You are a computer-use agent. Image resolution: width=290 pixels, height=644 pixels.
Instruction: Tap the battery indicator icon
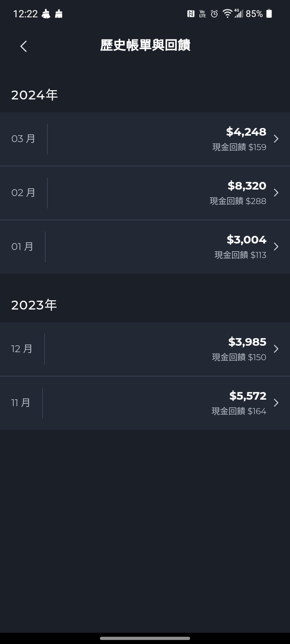coord(269,14)
